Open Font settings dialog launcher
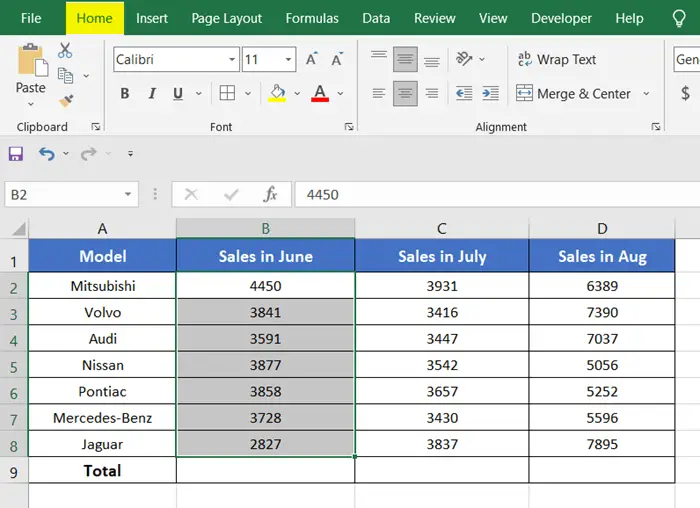Viewport: 700px width, 508px height. point(349,127)
